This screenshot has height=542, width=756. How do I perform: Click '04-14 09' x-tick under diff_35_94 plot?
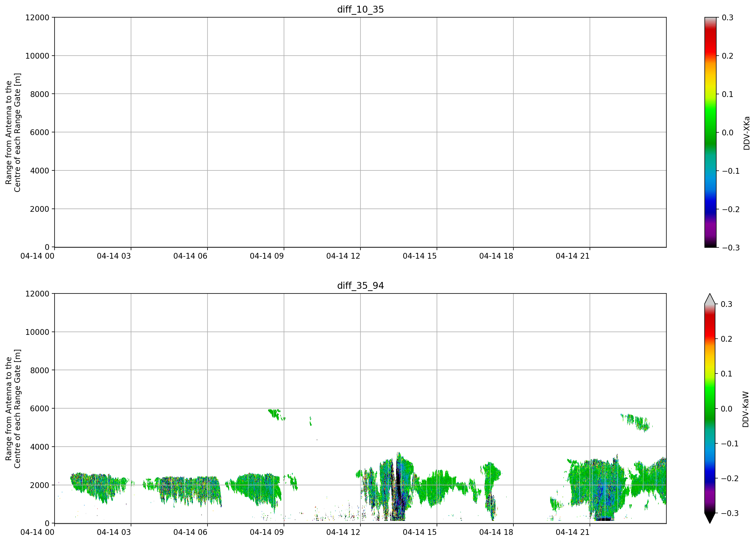(x=267, y=532)
